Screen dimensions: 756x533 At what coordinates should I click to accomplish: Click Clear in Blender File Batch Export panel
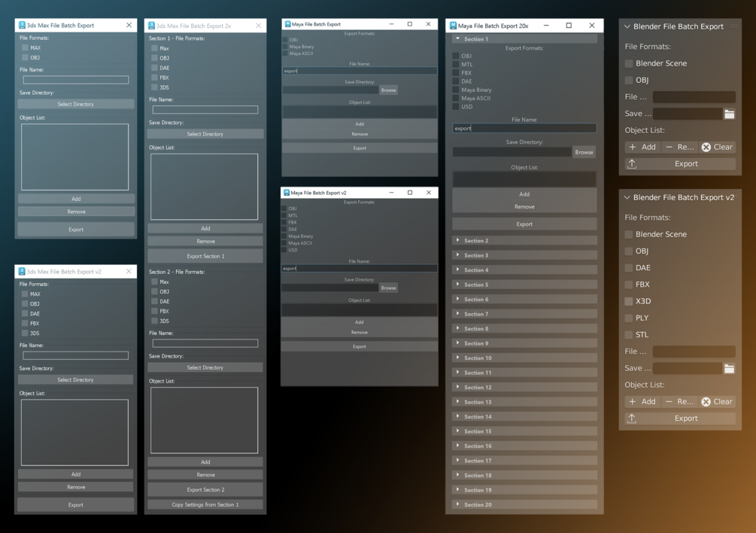717,147
